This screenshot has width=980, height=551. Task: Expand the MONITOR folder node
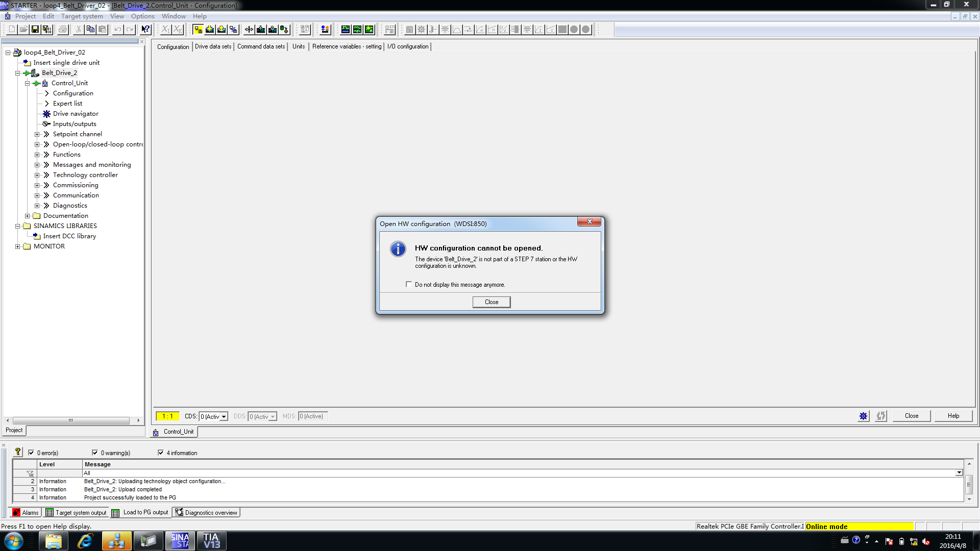click(x=17, y=246)
